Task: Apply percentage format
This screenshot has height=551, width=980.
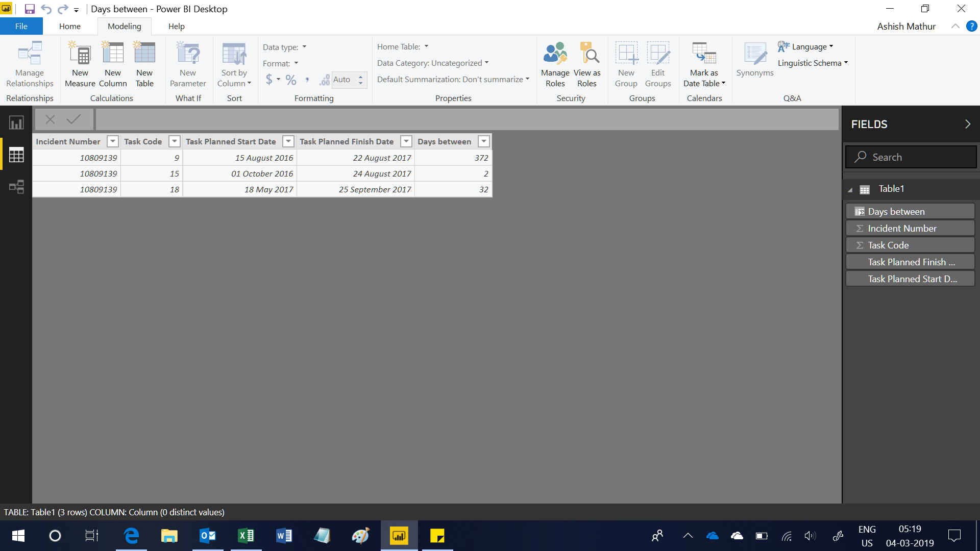Action: click(x=291, y=80)
